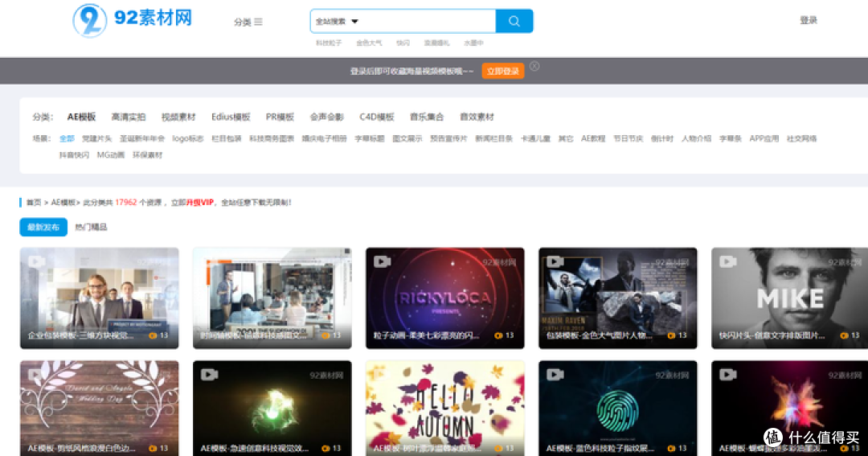This screenshot has height=456, width=868.
Task: Click the video camera icon on the wedding wood card
Action: tap(36, 375)
